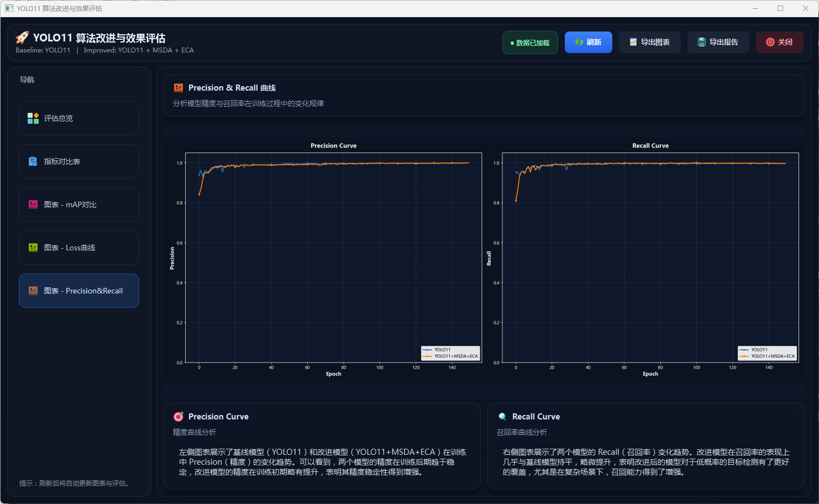This screenshot has width=819, height=504.
Task: Click the orange chart icon in the section header
Action: pyautogui.click(x=179, y=88)
